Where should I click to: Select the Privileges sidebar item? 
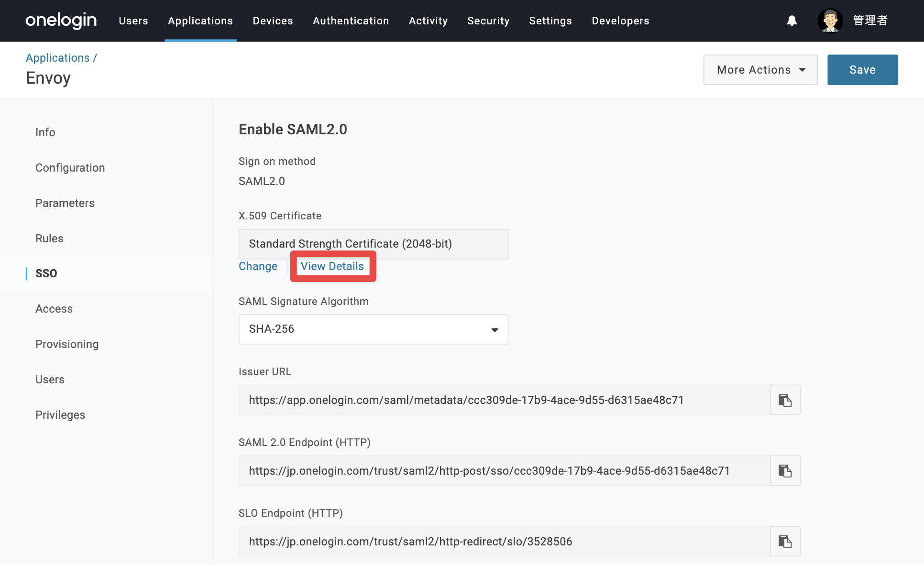click(60, 415)
